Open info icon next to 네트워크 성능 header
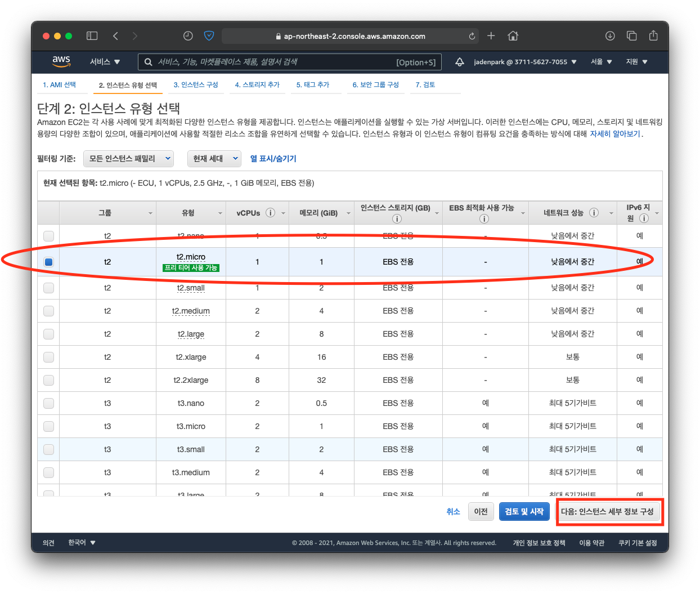 (594, 213)
